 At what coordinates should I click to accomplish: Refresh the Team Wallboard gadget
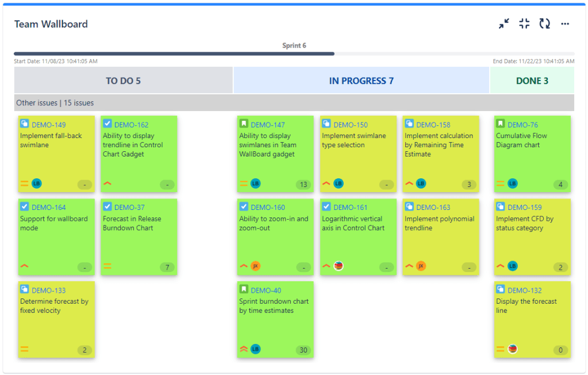click(544, 24)
